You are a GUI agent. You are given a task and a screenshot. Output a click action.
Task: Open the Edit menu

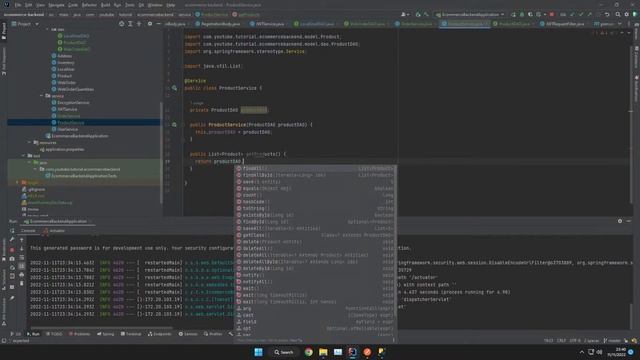[x=28, y=5]
